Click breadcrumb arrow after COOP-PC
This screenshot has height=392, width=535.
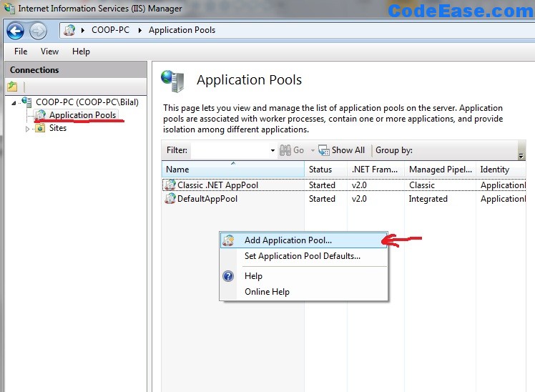point(140,30)
